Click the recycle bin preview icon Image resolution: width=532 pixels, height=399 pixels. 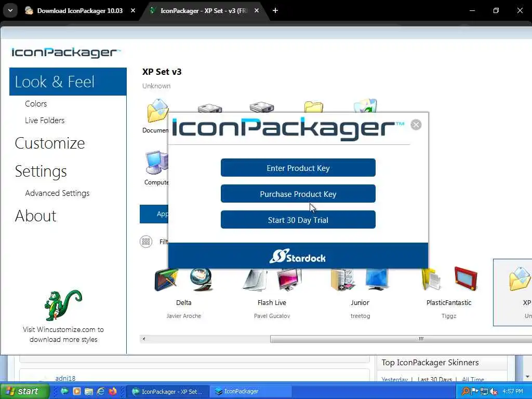pyautogui.click(x=365, y=105)
